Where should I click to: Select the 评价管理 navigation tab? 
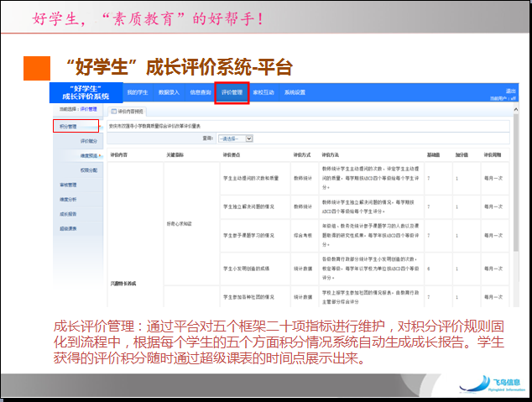point(232,92)
